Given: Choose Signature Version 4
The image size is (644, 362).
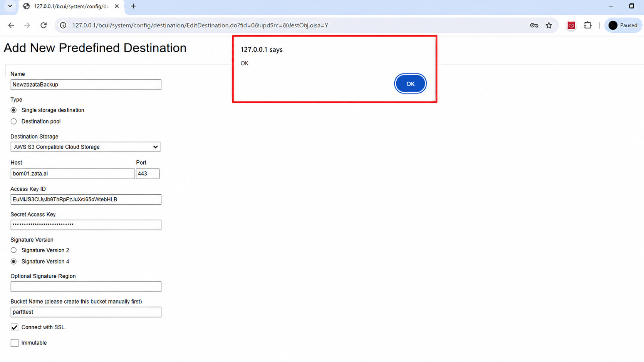Looking at the screenshot, I should click(14, 261).
